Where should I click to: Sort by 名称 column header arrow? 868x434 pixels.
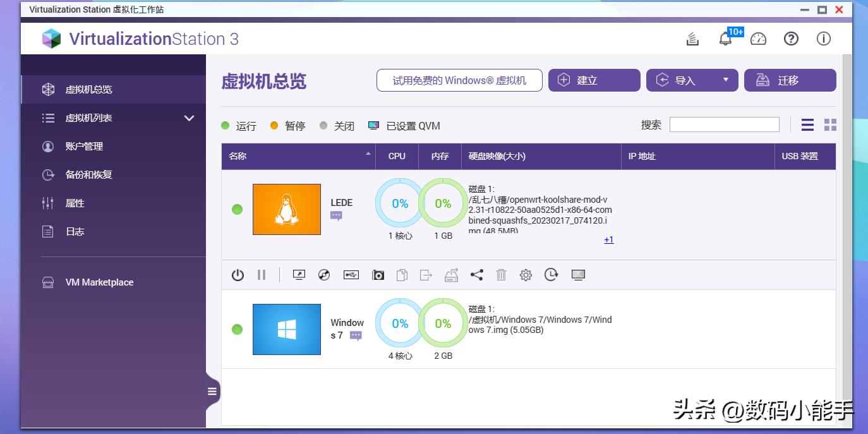367,152
